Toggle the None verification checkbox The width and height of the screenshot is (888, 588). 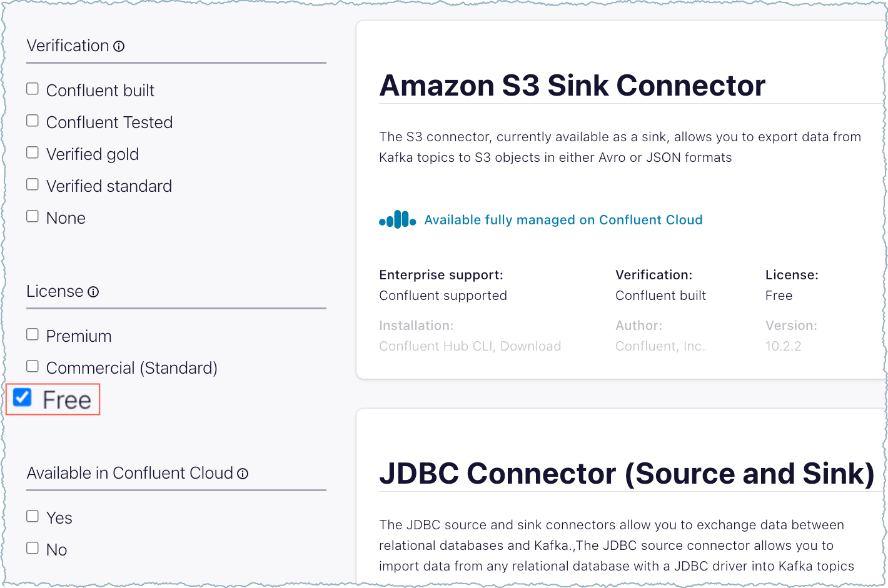tap(33, 217)
